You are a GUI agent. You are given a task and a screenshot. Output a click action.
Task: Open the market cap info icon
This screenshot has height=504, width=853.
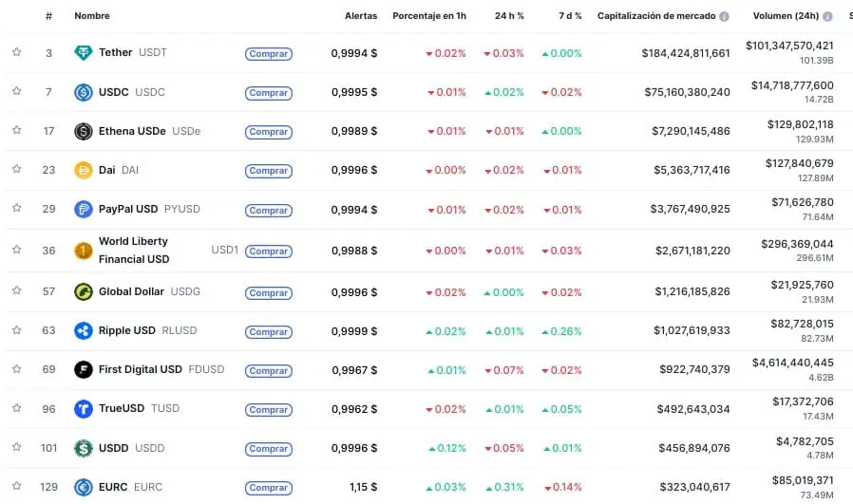pyautogui.click(x=725, y=16)
